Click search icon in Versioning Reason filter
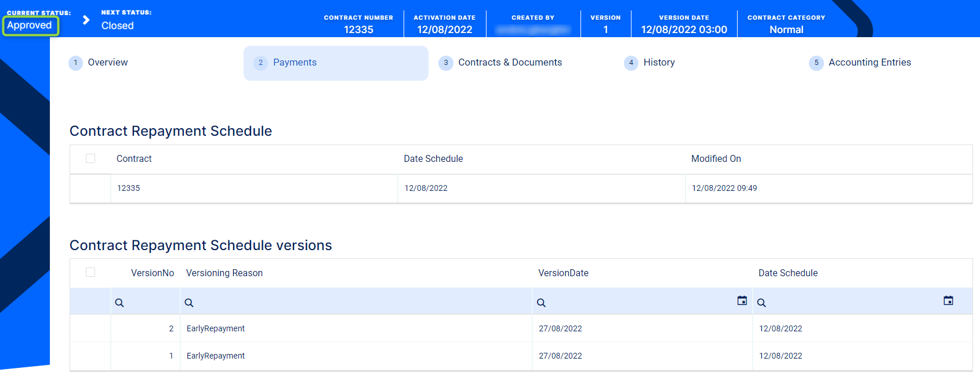This screenshot has height=376, width=980. pos(189,303)
